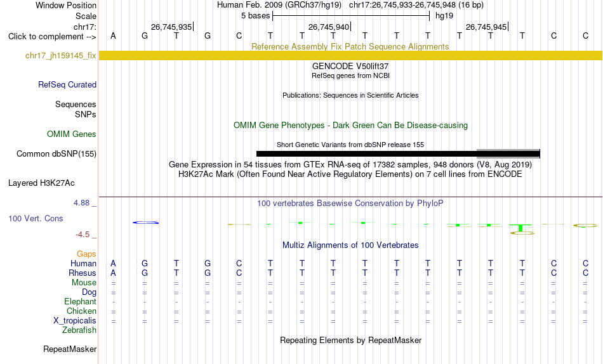Select the 'Elephant' alignment row label
This screenshot has width=603, height=364.
coord(80,302)
